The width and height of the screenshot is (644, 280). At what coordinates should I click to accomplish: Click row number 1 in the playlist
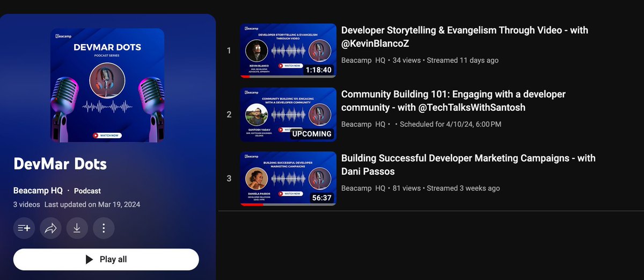229,51
